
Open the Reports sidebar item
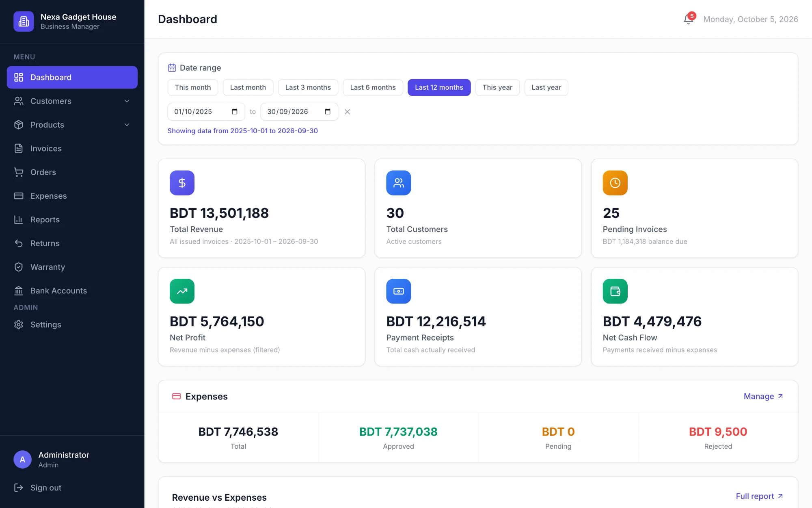(x=72, y=220)
